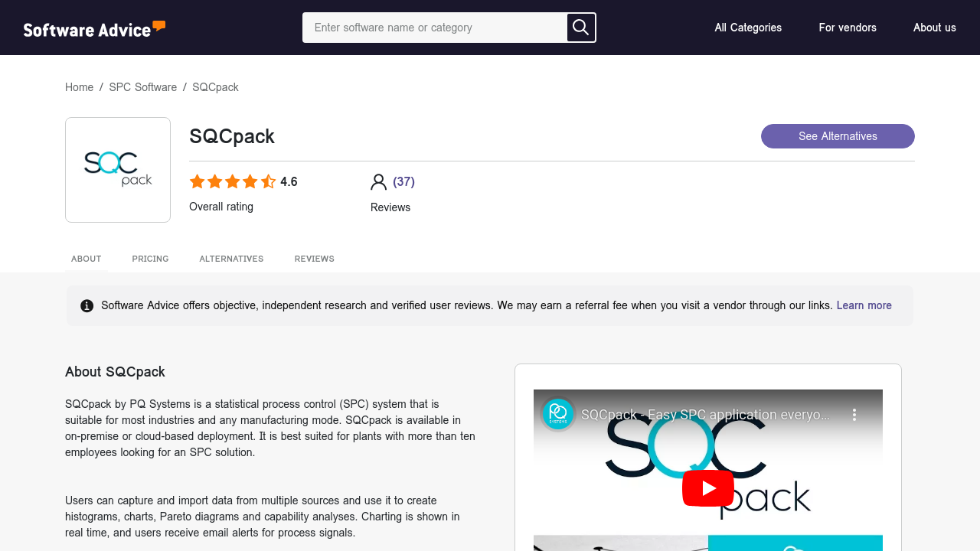Navigate to SPC Software breadcrumb
Viewport: 980px width, 551px height.
142,87
